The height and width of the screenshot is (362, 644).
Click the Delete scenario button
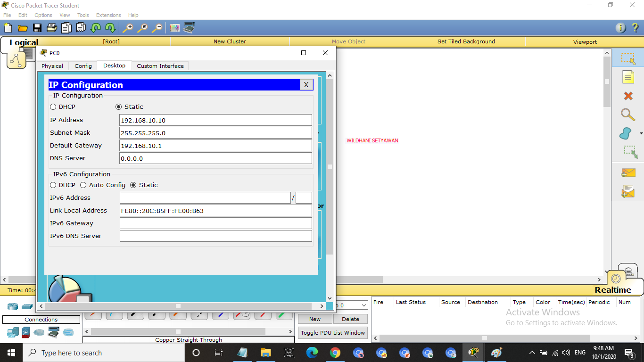[350, 319]
